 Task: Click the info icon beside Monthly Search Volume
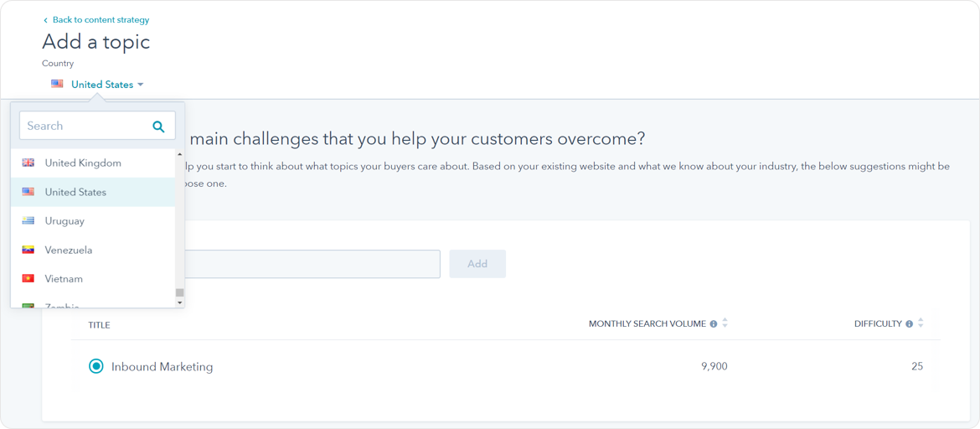point(714,324)
